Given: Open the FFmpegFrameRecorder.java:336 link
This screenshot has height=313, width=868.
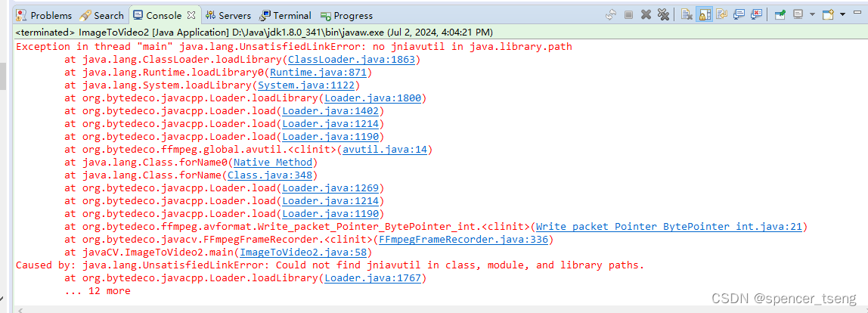Looking at the screenshot, I should coord(462,240).
